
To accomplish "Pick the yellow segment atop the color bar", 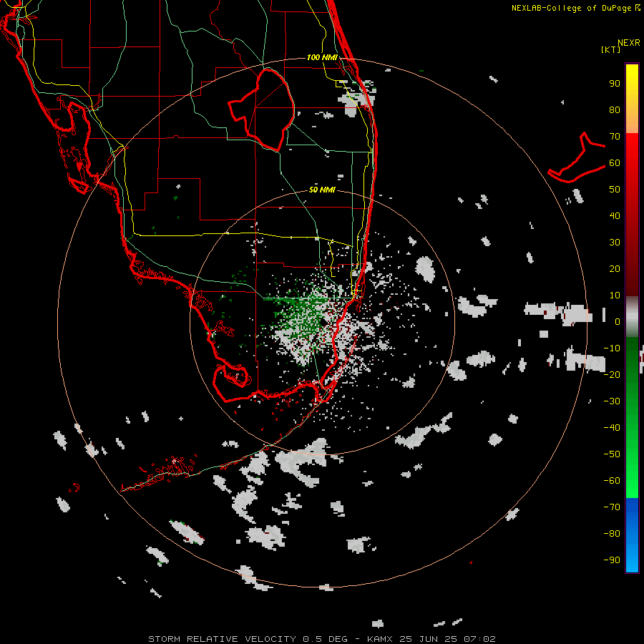I will coord(632,99).
